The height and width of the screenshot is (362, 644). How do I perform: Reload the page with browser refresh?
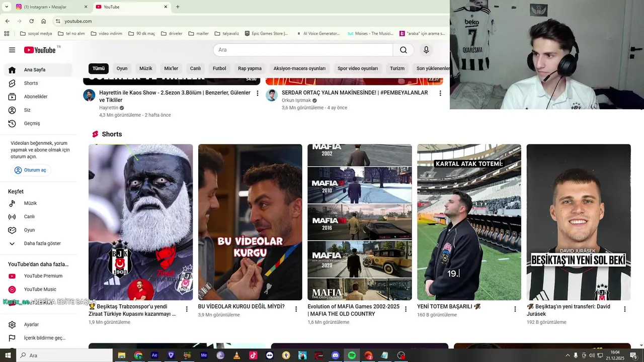[31, 21]
